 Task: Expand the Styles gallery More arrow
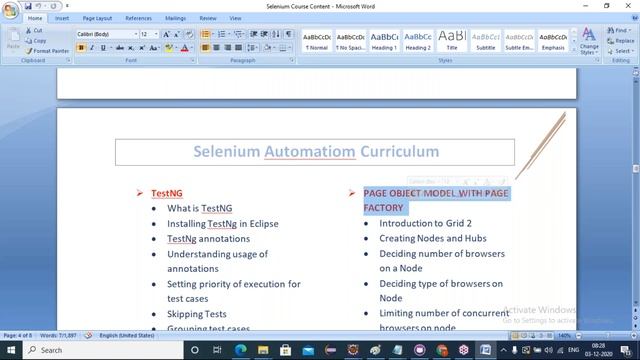pos(574,49)
